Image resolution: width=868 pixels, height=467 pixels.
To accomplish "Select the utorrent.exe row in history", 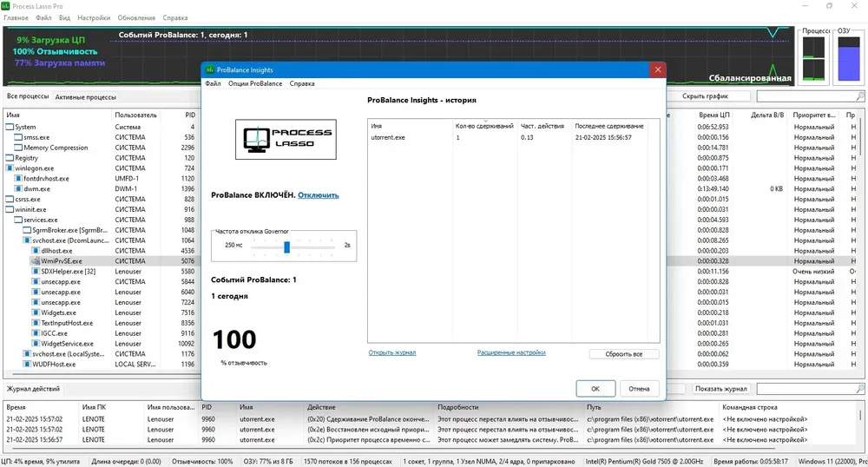I will point(513,137).
